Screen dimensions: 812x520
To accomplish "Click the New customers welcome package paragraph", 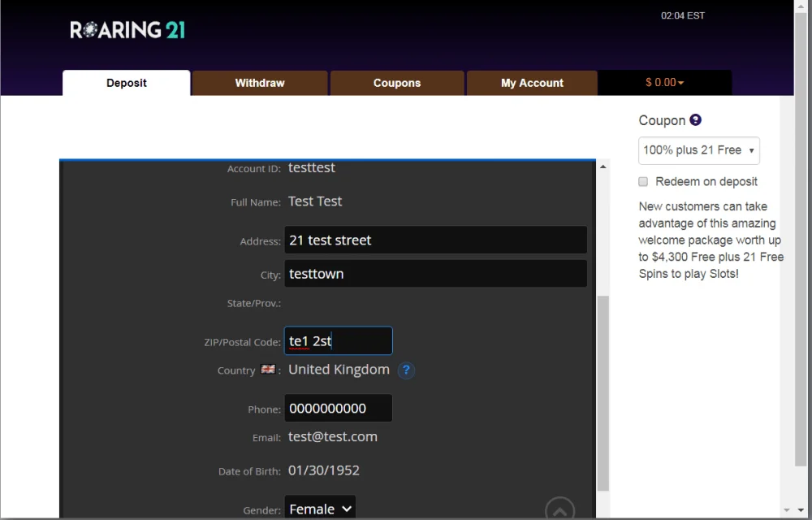I will (711, 240).
